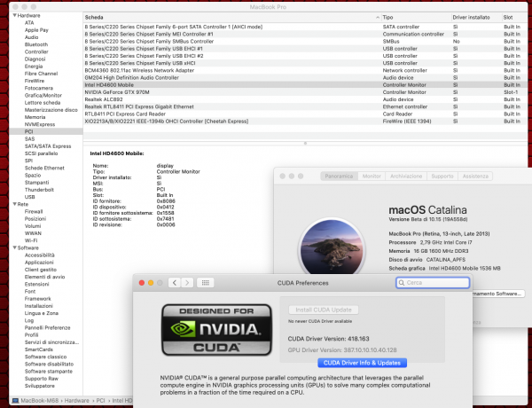Close the CUDA Preferences window
This screenshot has width=532, height=408.
coord(142,283)
